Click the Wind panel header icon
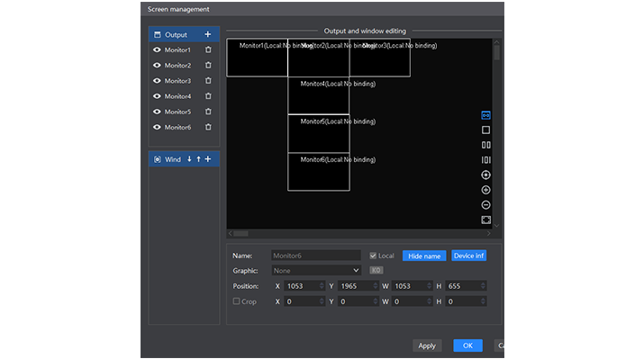The height and width of the screenshot is (359, 644). pos(158,159)
